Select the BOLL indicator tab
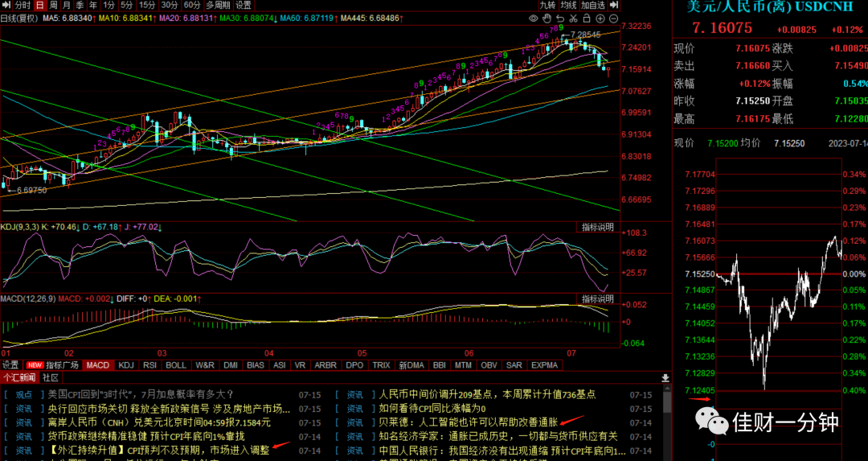 [x=176, y=365]
